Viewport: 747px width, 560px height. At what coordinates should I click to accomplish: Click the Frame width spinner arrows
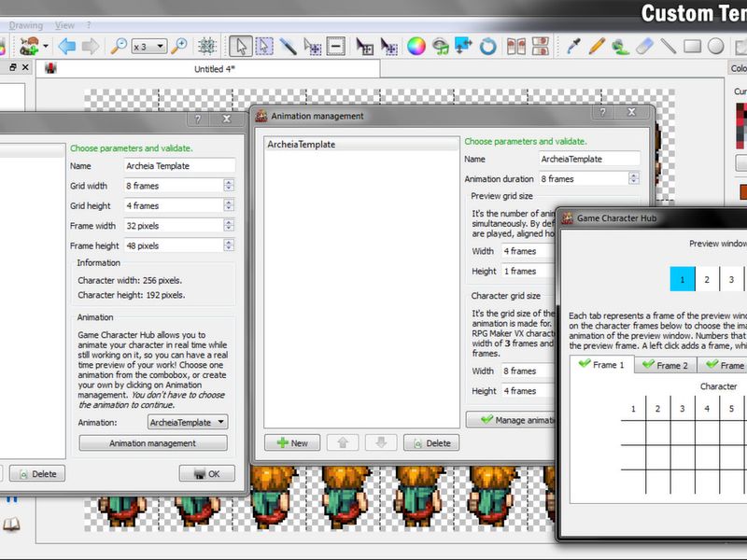click(x=229, y=226)
